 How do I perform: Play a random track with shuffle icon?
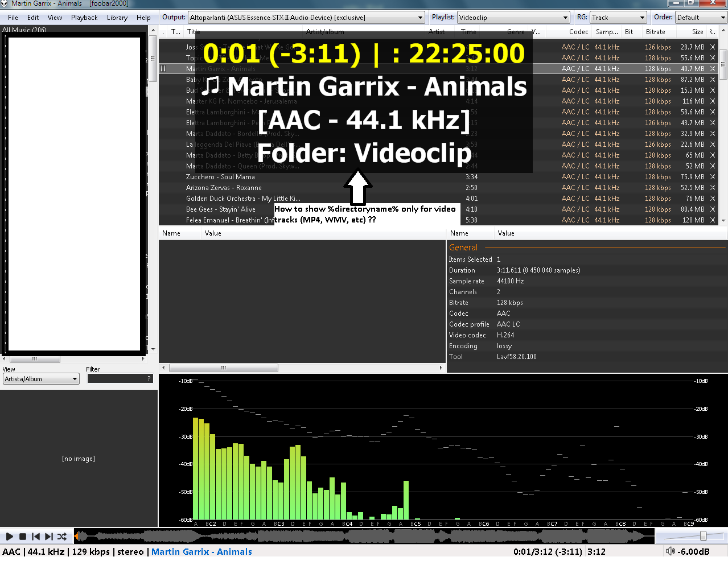[62, 537]
